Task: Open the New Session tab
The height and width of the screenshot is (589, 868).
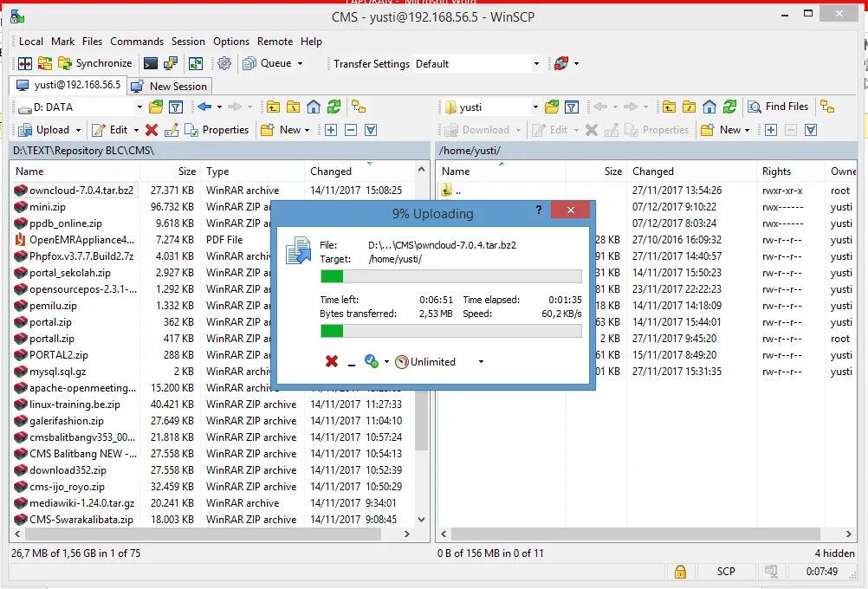Action: pos(170,87)
